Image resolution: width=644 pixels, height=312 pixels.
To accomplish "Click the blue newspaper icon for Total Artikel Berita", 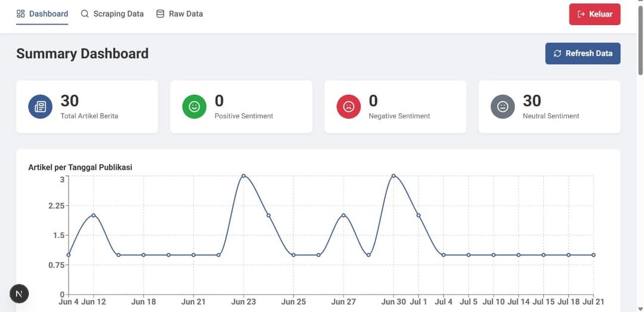I will (x=41, y=107).
